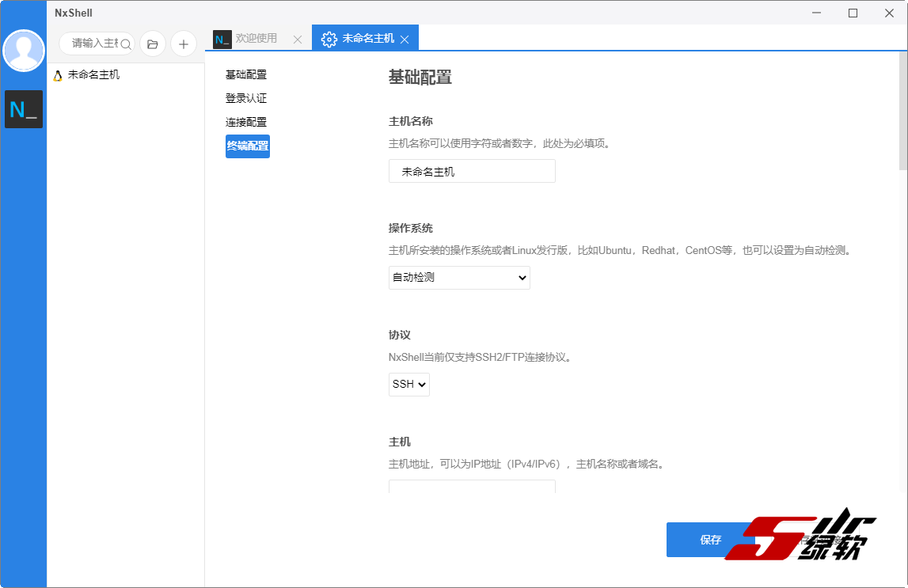Viewport: 908px width, 588px height.
Task: Go to 登录认证 section
Action: [x=246, y=98]
